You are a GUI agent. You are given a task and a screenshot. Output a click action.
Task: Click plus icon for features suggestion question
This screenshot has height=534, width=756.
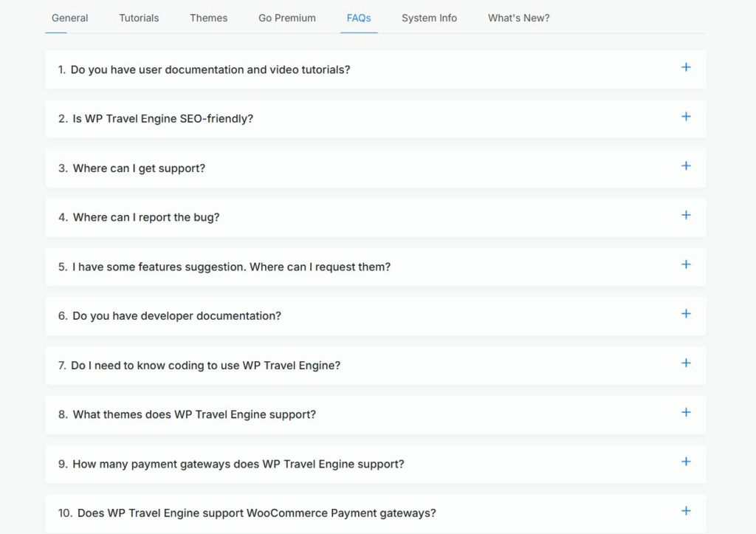tap(686, 264)
